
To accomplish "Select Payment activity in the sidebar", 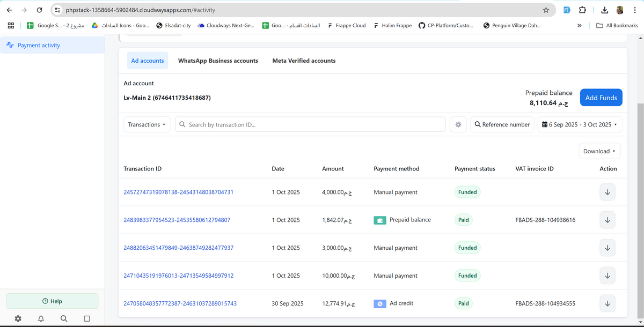I will pyautogui.click(x=52, y=45).
